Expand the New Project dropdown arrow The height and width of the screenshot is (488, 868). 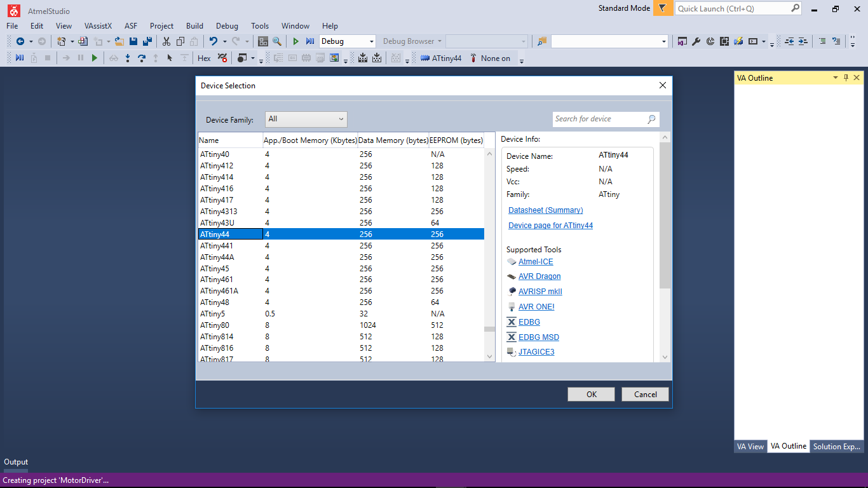[72, 41]
